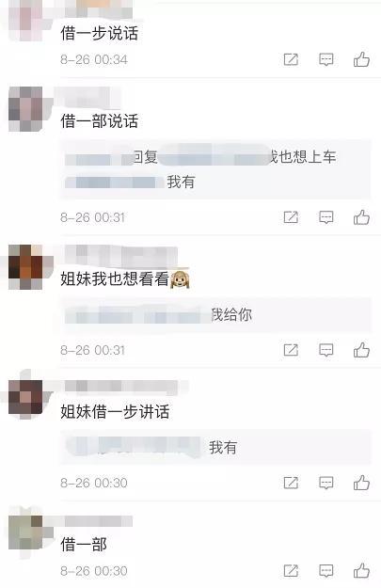Reply to the comment '借一步说话'
Screen dimensions: 381x588
pos(325,59)
